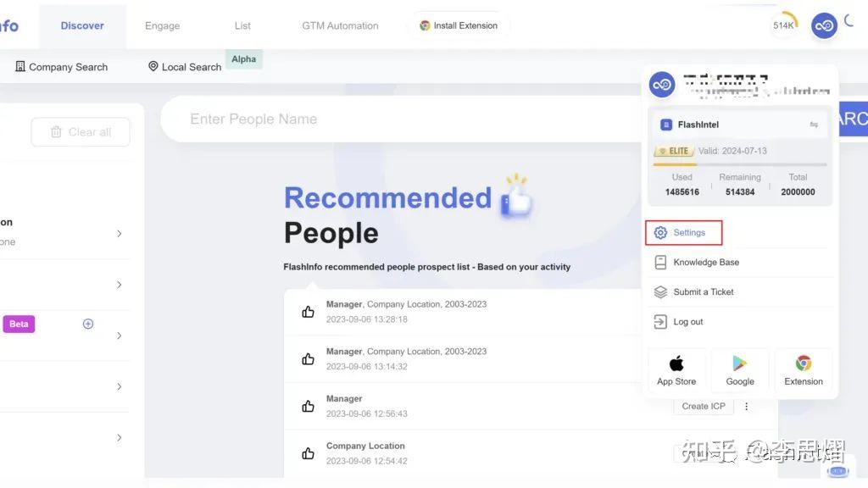Click the plus icon next to Beta

tap(87, 323)
